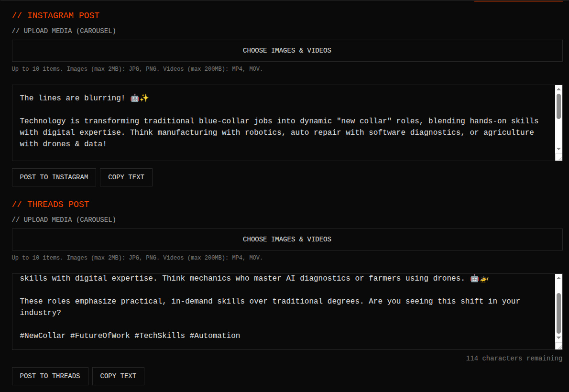The height and width of the screenshot is (392, 569).
Task: Open CHOOSE IMAGES & VIDEOS for the Instagram carousel
Action: pos(287,50)
